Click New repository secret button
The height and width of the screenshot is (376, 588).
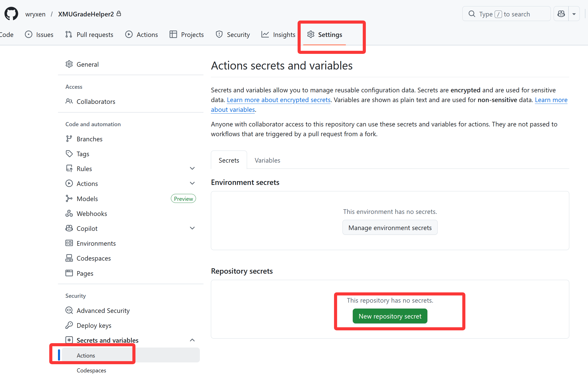pyautogui.click(x=390, y=316)
